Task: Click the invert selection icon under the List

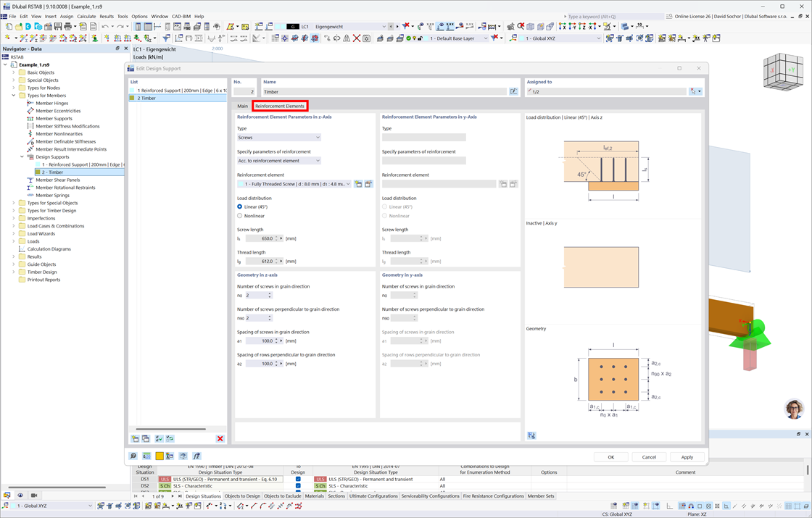Action: [x=170, y=438]
